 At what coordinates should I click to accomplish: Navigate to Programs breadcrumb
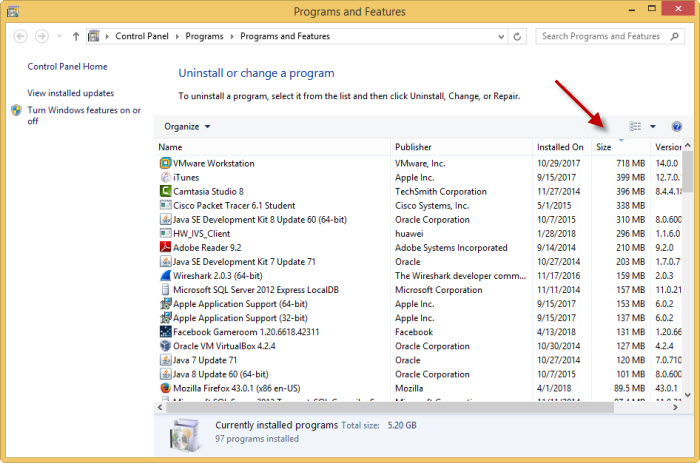[204, 36]
